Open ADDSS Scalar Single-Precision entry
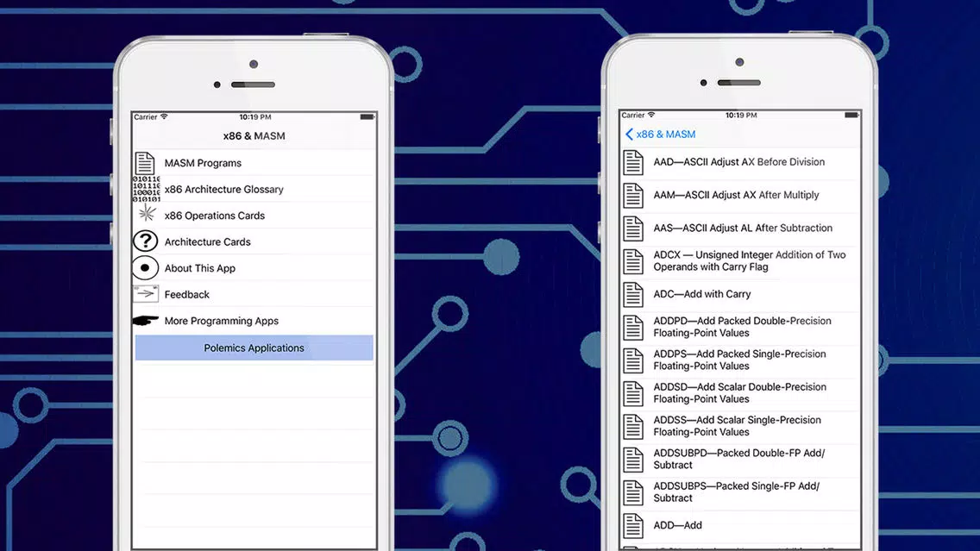 740,427
